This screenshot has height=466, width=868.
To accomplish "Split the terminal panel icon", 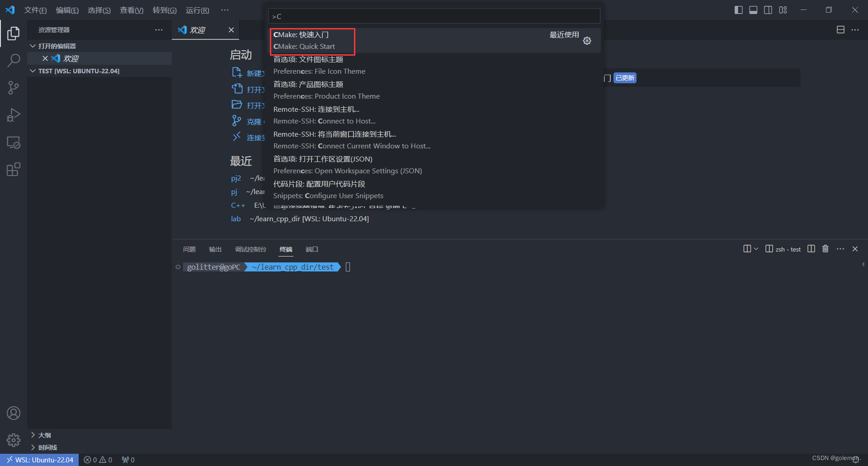I will pyautogui.click(x=811, y=249).
